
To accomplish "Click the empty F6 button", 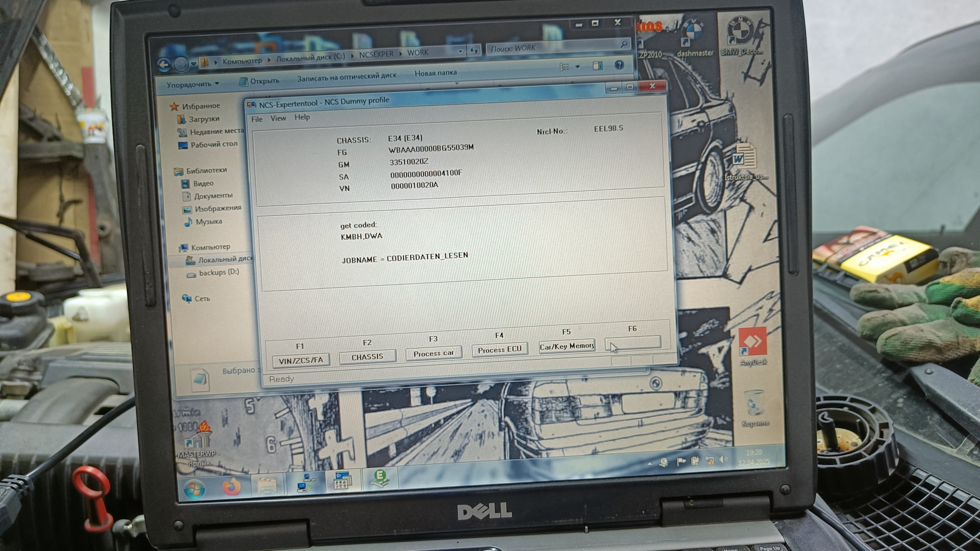I will [633, 342].
